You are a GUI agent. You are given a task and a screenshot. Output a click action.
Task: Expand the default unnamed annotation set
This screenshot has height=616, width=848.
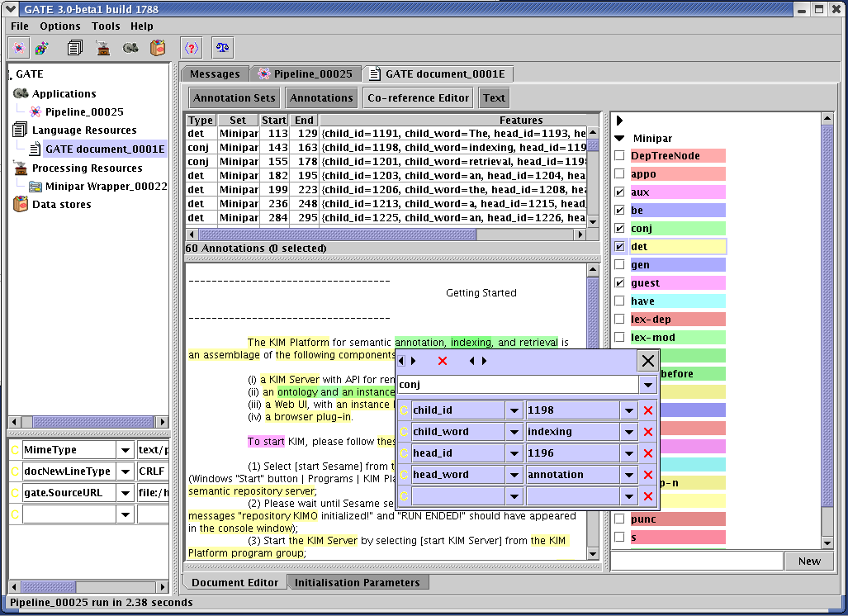pyautogui.click(x=620, y=120)
